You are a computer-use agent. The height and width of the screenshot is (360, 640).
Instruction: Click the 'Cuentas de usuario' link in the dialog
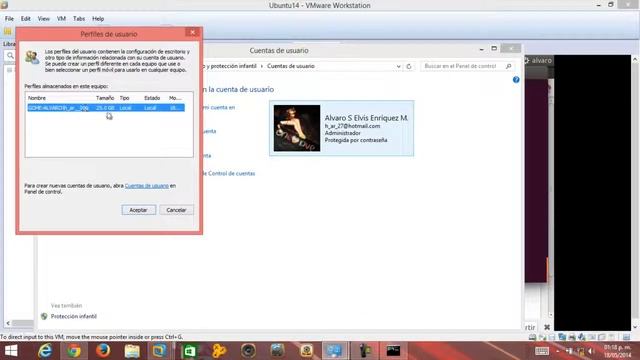[x=147, y=186]
